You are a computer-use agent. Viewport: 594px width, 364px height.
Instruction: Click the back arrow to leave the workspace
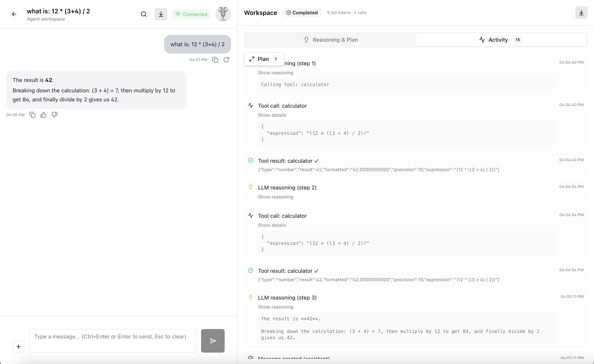[14, 14]
